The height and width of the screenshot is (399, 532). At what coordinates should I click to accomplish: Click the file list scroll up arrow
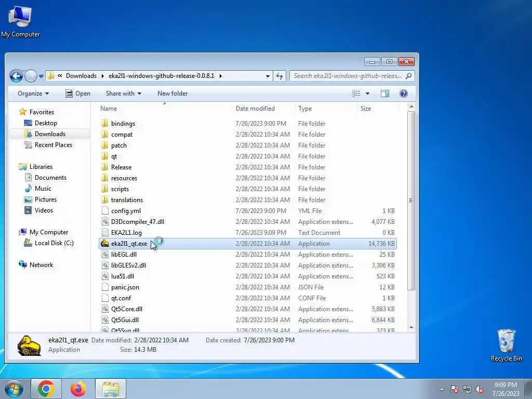[x=411, y=107]
